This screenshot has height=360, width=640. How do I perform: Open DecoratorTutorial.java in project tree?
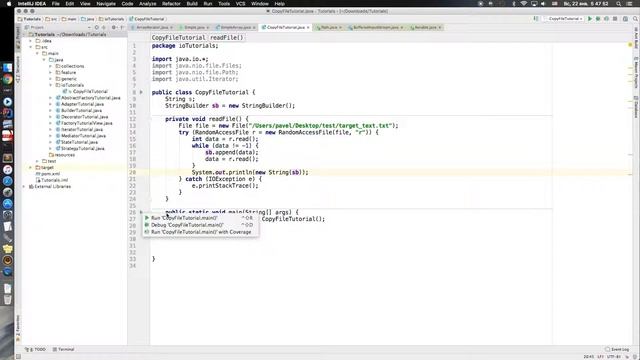pyautogui.click(x=82, y=117)
